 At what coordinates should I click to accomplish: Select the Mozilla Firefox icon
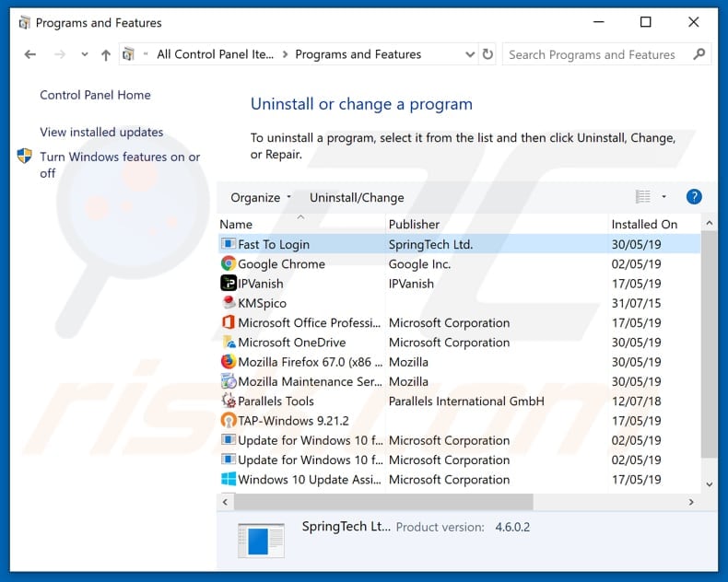click(228, 362)
